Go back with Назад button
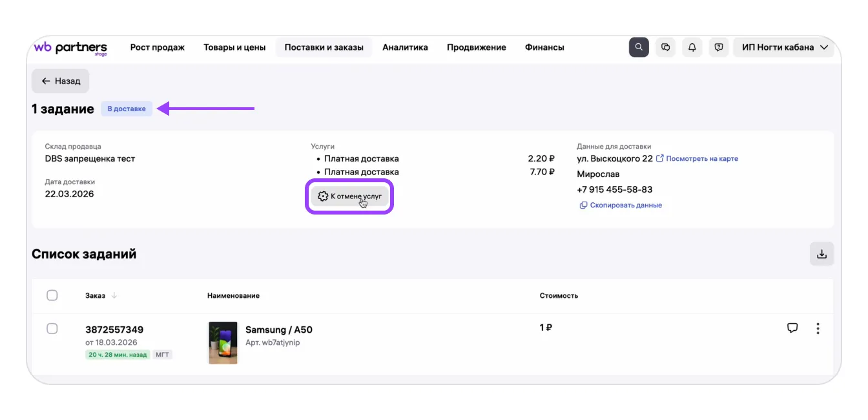 pos(61,81)
